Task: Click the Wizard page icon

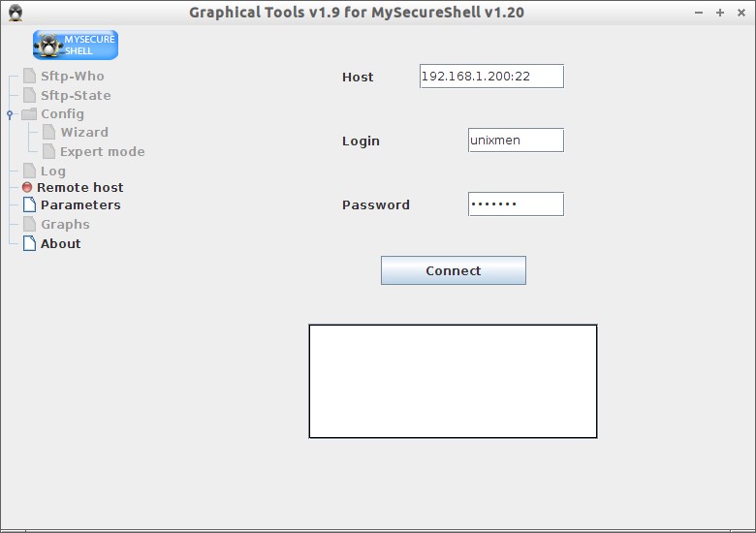Action: (48, 132)
